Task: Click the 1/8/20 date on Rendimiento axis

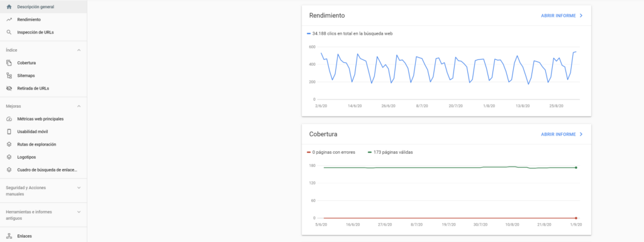Action: [x=489, y=106]
